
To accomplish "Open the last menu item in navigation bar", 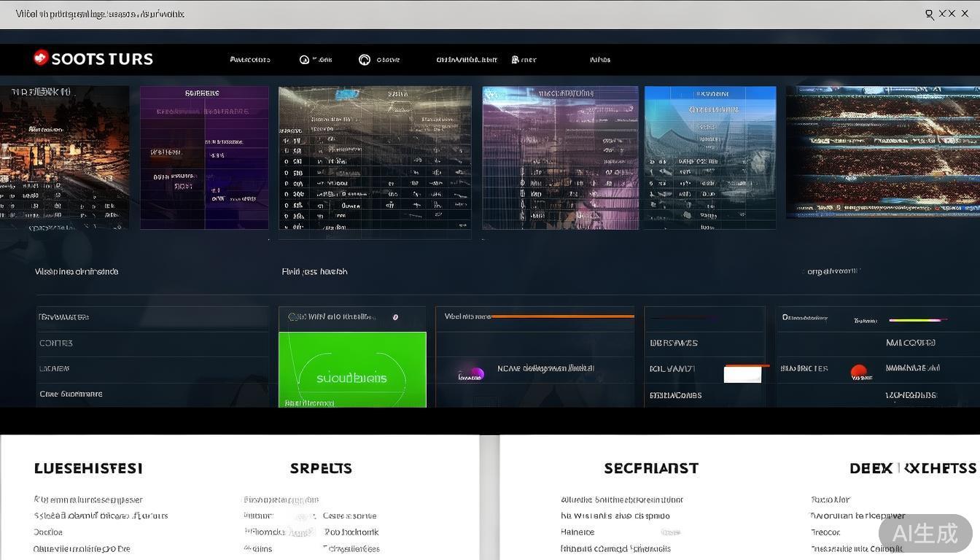I will 600,60.
